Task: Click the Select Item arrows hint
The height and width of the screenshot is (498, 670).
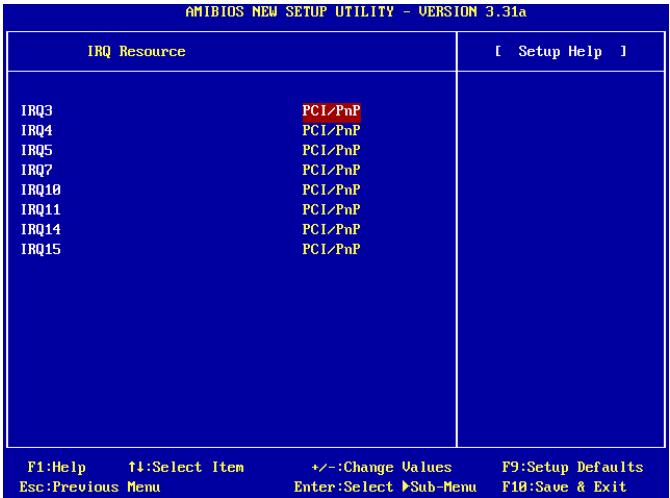Action: (x=186, y=467)
